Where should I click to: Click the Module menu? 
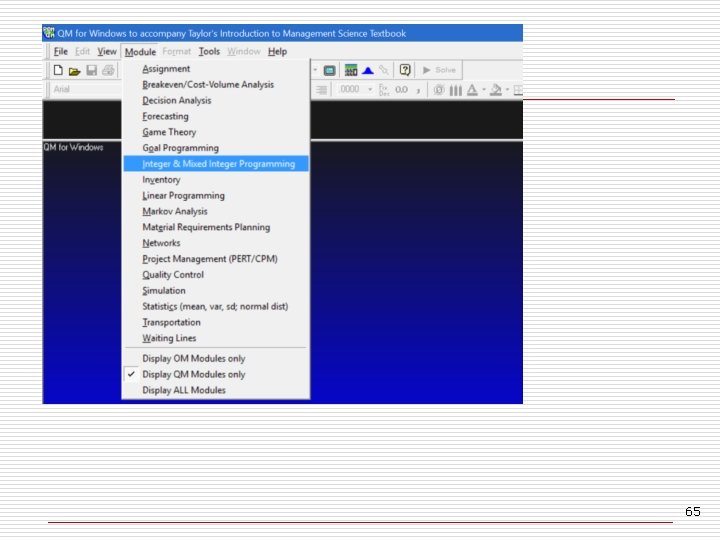140,52
